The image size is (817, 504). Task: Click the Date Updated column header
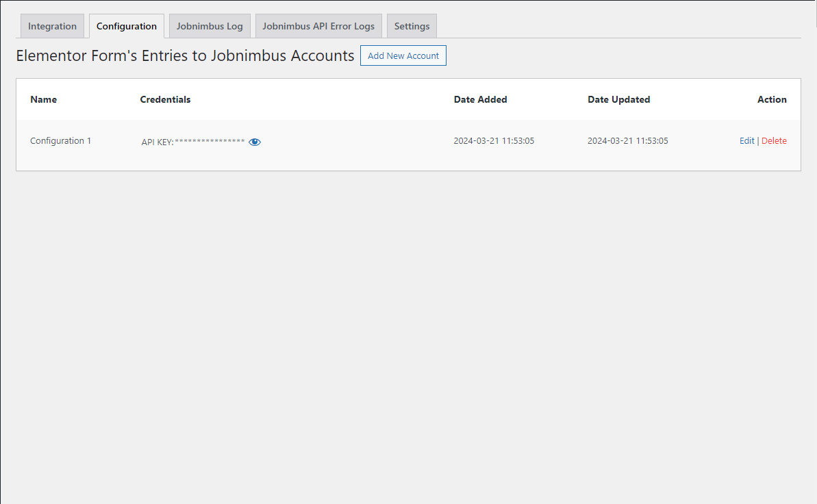[618, 99]
